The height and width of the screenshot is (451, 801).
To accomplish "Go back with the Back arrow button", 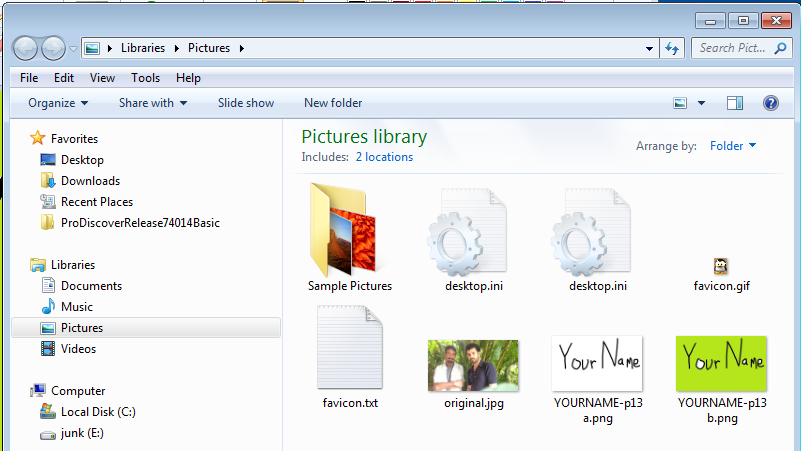I will pyautogui.click(x=25, y=49).
